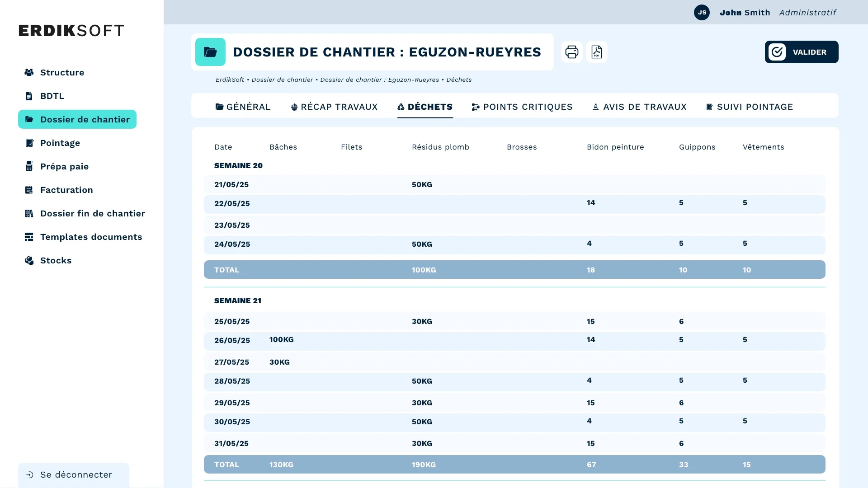Open Dossier de chantier in the sidebar
Viewport: 868px width, 488px height.
point(77,119)
